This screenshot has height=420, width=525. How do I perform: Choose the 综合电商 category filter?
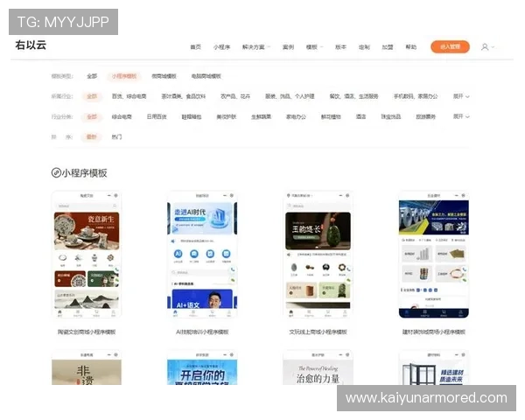pyautogui.click(x=122, y=117)
